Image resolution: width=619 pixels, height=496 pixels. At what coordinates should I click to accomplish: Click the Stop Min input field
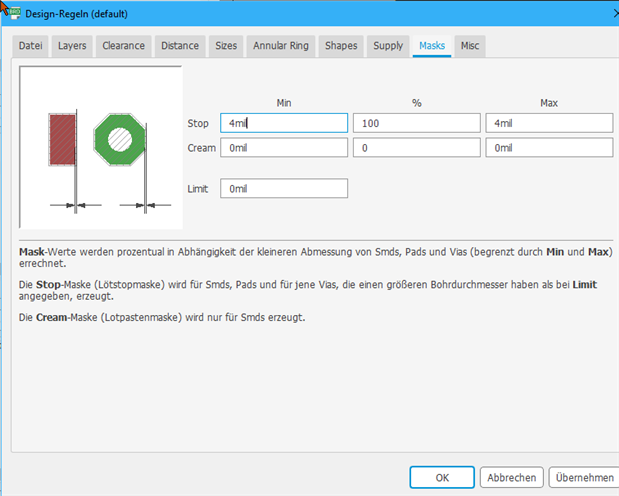(x=284, y=123)
